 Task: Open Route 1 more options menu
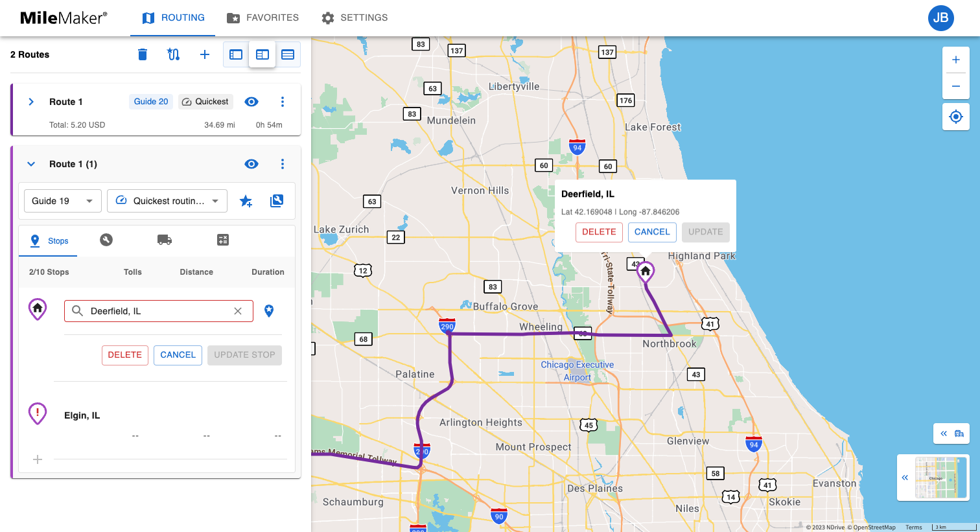pyautogui.click(x=283, y=102)
